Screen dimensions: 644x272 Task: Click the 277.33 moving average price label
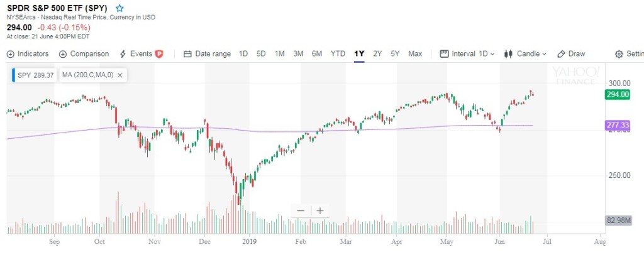click(x=617, y=126)
